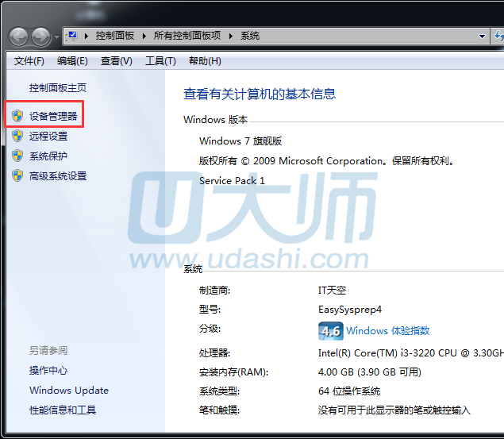This screenshot has width=504, height=439.
Task: Open the 查看(V) menu
Action: [117, 61]
